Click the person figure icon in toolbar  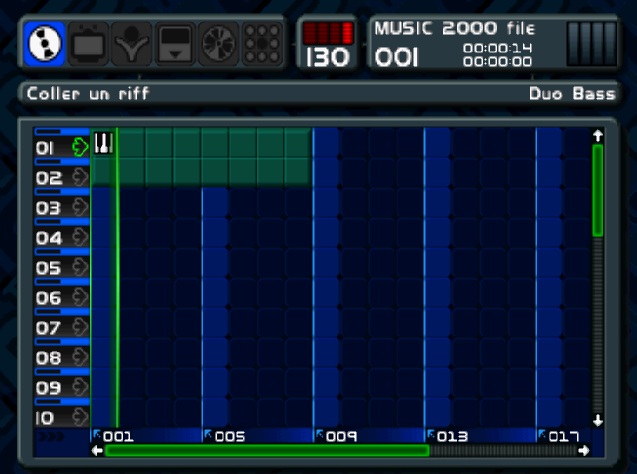coord(131,44)
